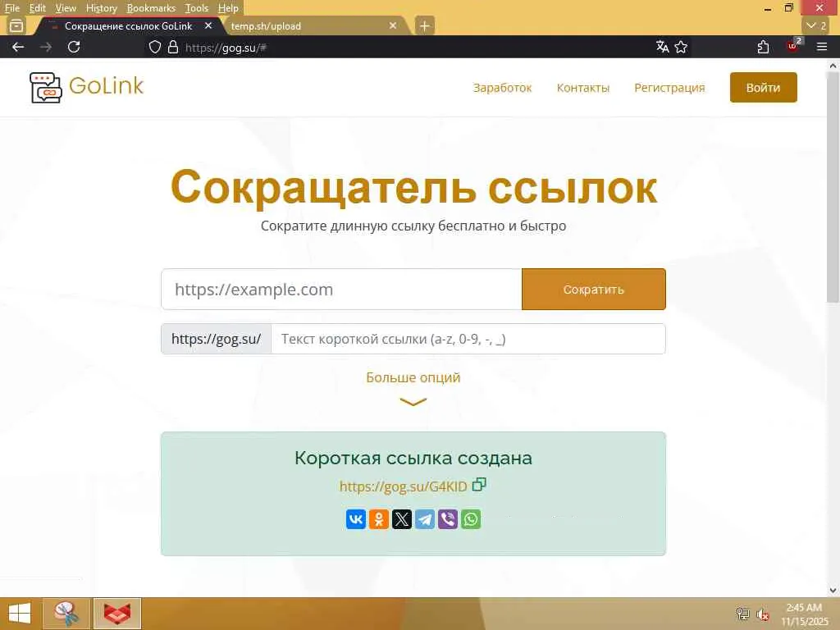Screen dimensions: 840x630
Task: View site security lock info
Action: point(172,47)
